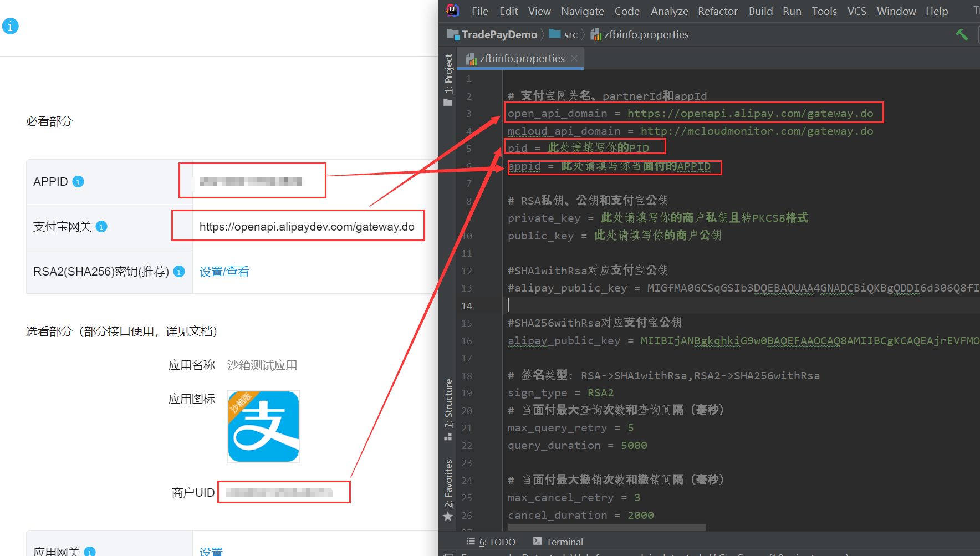Click the mcloud_api_domain line in editor

pos(691,131)
